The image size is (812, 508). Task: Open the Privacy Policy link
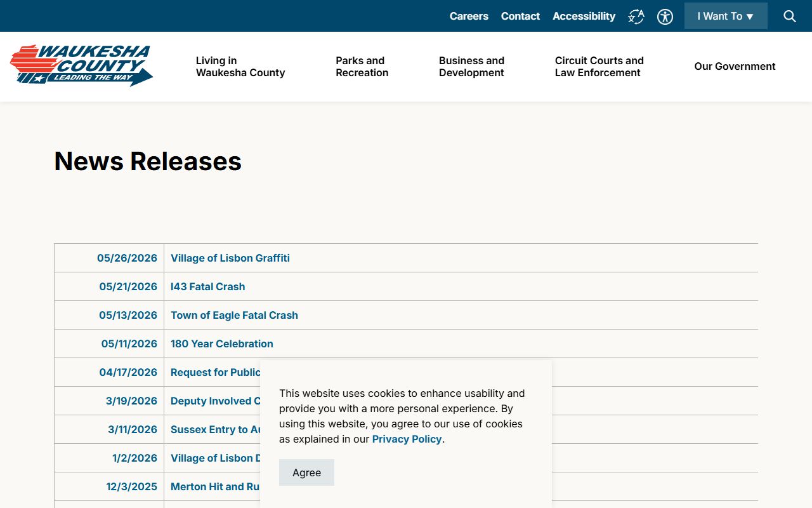click(407, 439)
